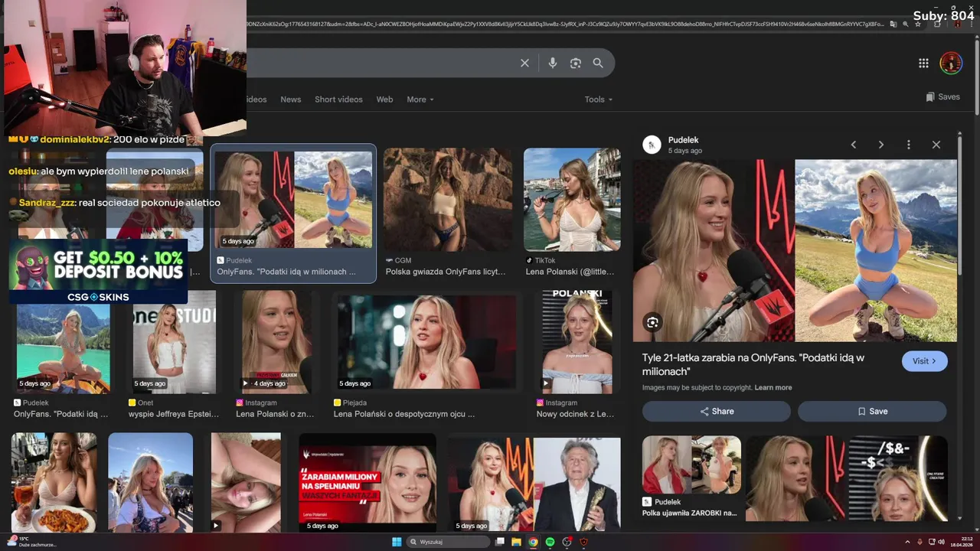Expand the More search filters dropdown
This screenshot has width=980, height=551.
(x=420, y=99)
